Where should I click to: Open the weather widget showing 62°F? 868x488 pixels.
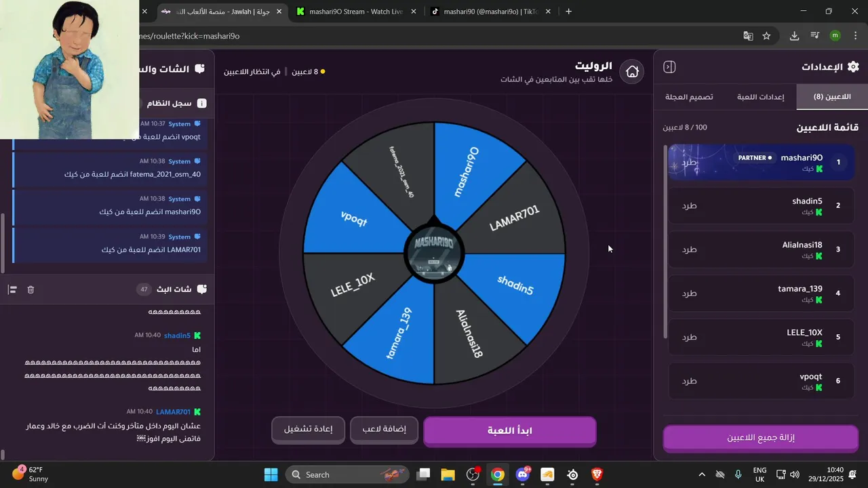pyautogui.click(x=31, y=474)
